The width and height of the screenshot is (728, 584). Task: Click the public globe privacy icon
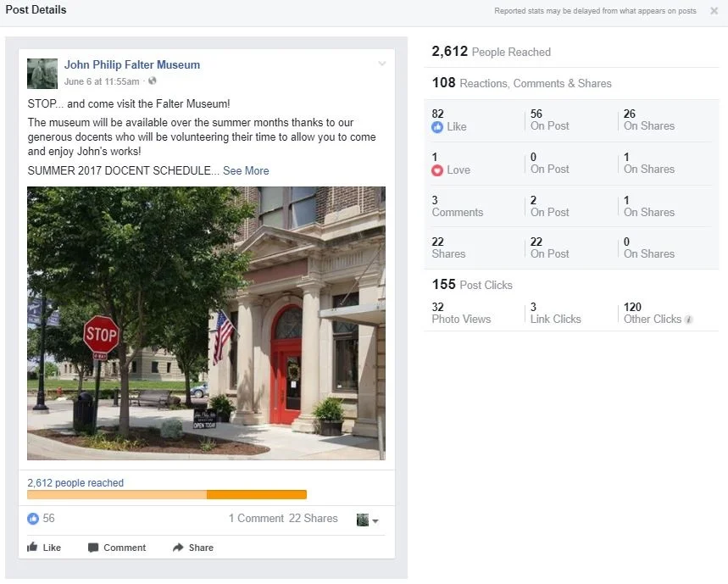coord(153,81)
